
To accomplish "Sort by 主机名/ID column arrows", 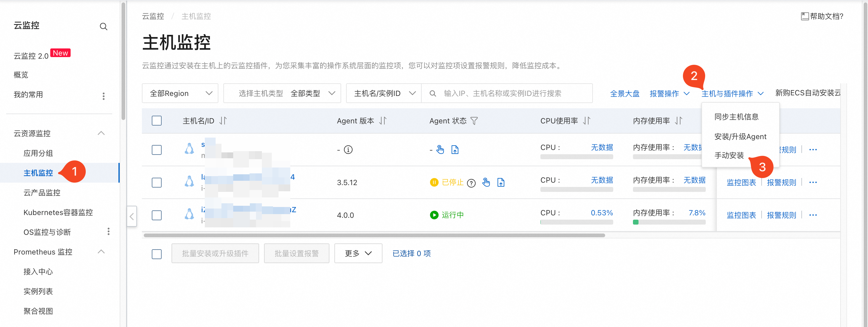I will pos(223,121).
